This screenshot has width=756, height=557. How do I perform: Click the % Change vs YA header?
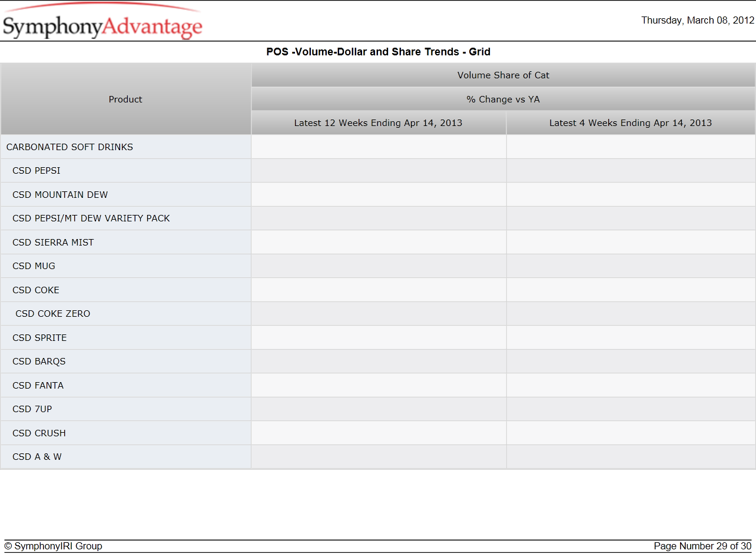pos(503,99)
